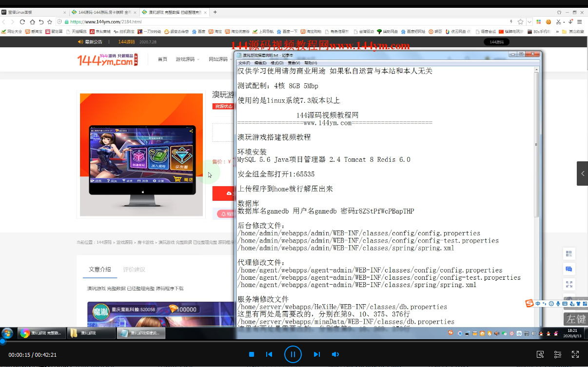Toggle Sogou input Chinese/English mode
Viewport: 588px width, 367px height.
click(x=538, y=304)
